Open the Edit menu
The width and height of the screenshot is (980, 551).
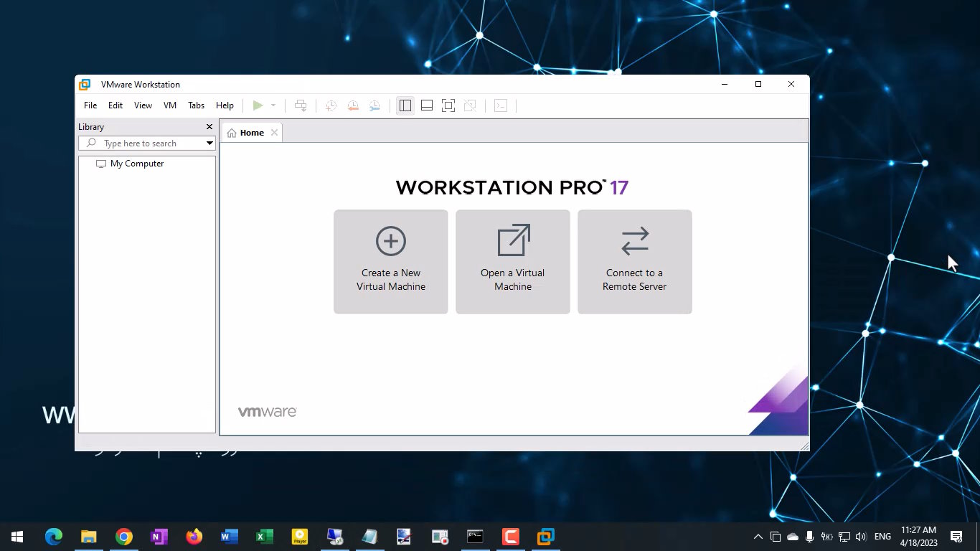[x=116, y=105]
